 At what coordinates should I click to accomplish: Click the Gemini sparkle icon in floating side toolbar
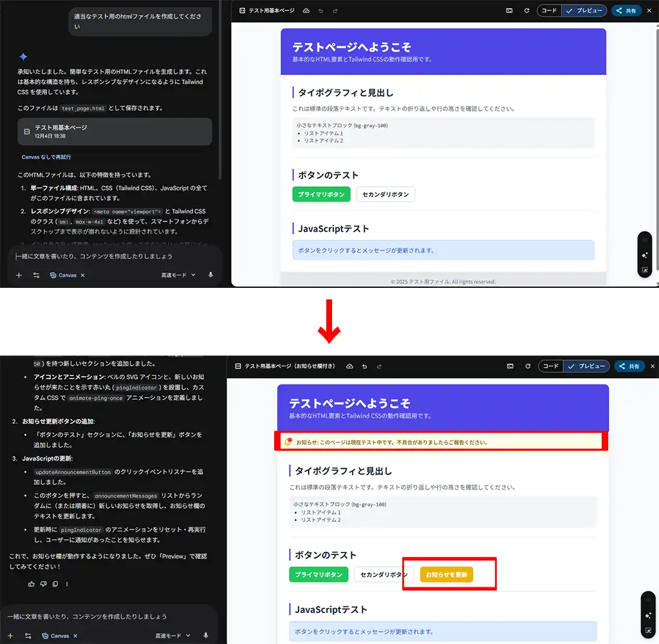pyautogui.click(x=644, y=256)
